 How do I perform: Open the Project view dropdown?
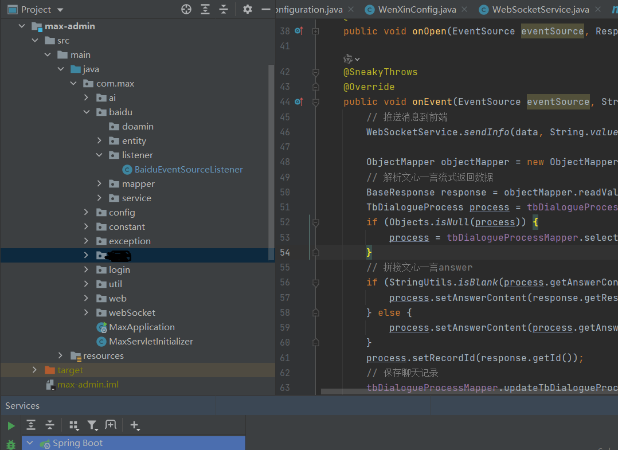pyautogui.click(x=60, y=10)
